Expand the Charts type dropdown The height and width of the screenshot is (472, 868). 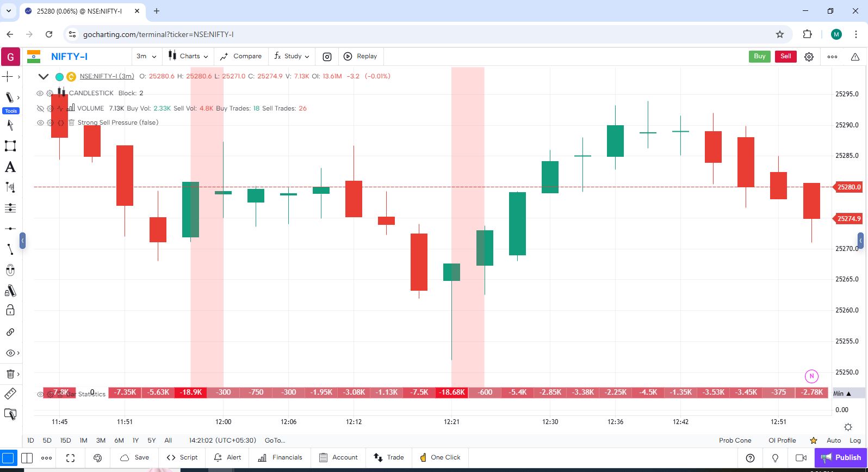click(188, 56)
